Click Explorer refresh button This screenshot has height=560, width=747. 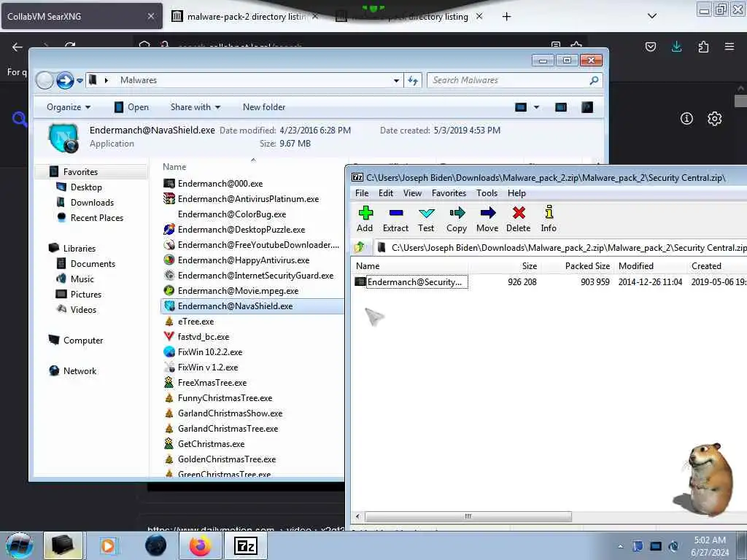point(413,80)
